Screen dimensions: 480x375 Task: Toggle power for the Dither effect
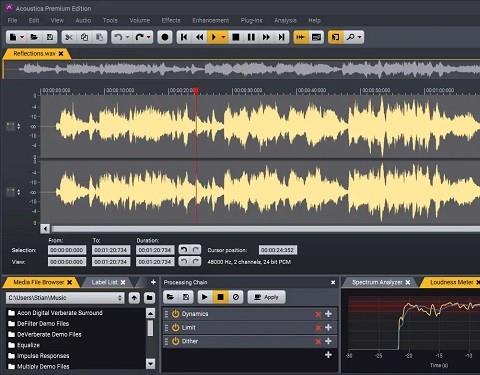click(x=175, y=341)
